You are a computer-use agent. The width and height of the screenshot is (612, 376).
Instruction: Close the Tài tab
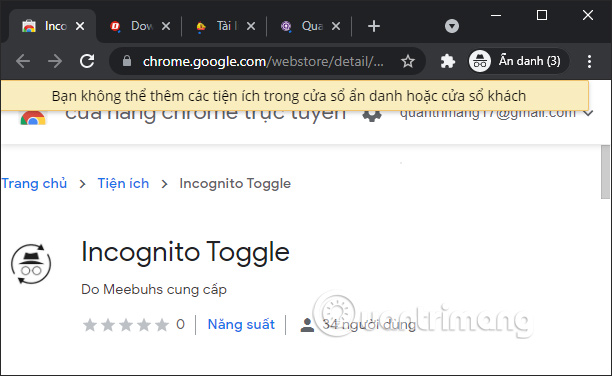[x=251, y=26]
